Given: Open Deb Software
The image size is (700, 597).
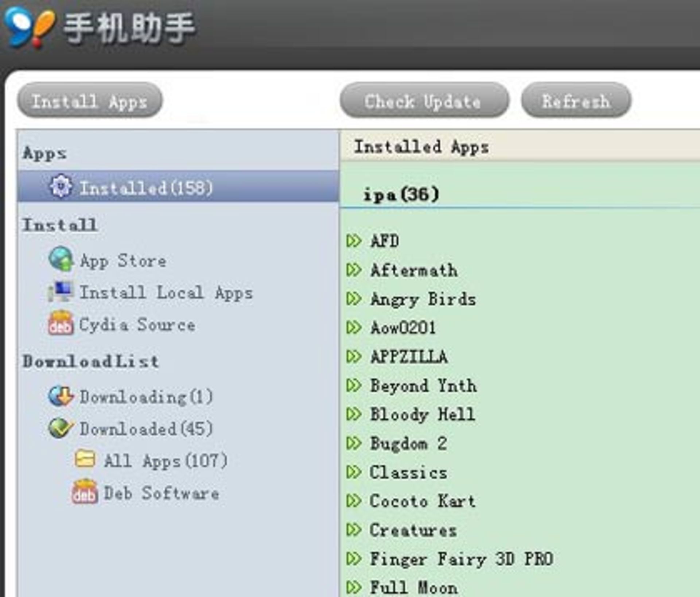Looking at the screenshot, I should [162, 493].
